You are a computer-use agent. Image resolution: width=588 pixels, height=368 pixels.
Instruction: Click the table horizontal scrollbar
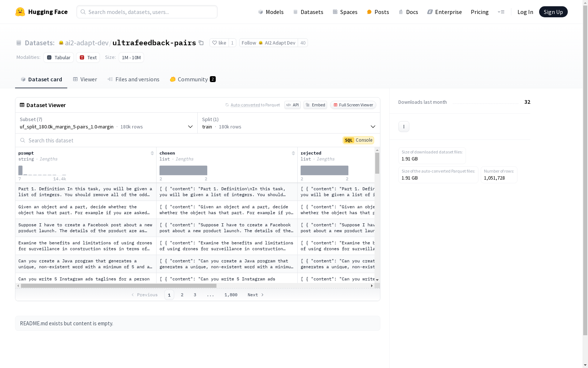point(119,286)
